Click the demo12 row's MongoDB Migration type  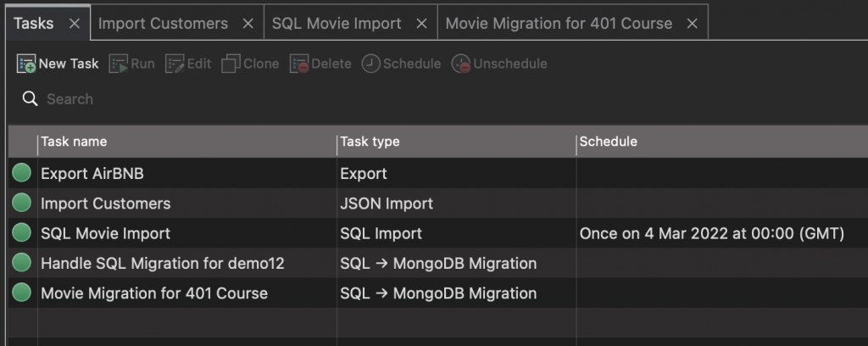438,263
